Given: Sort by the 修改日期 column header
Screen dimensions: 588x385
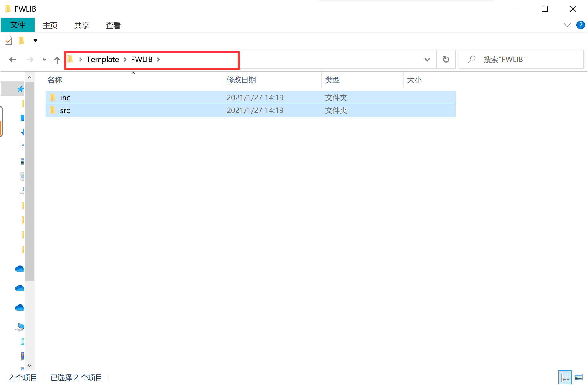Looking at the screenshot, I should 241,80.
